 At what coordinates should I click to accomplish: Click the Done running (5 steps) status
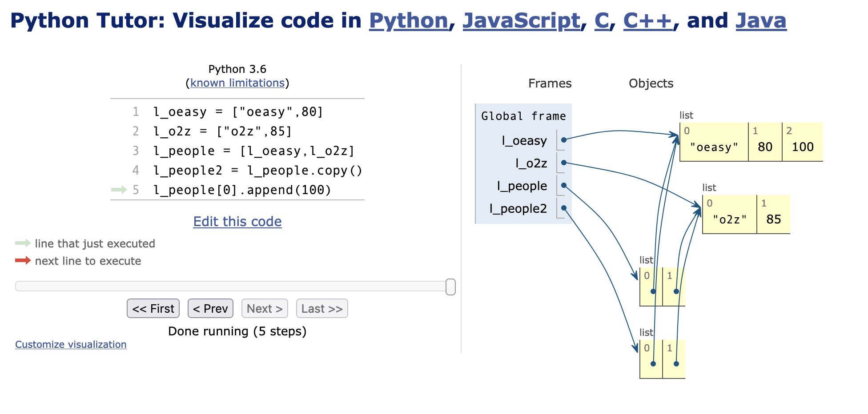(237, 331)
